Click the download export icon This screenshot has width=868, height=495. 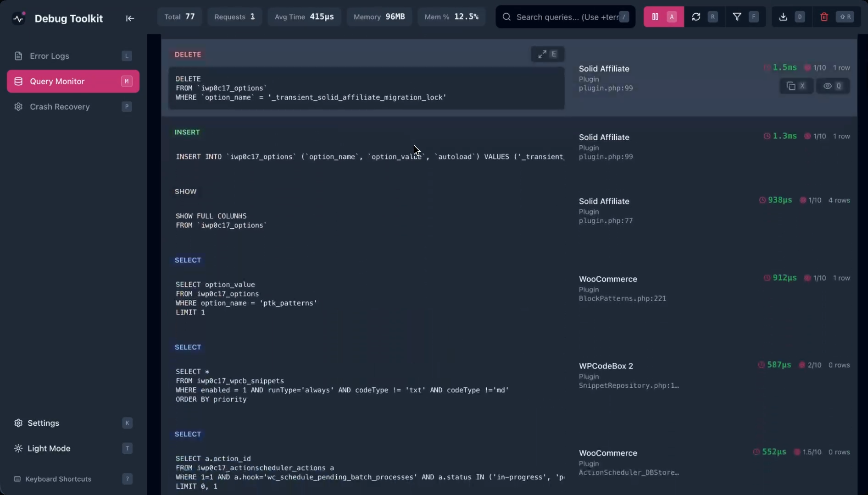(x=783, y=17)
